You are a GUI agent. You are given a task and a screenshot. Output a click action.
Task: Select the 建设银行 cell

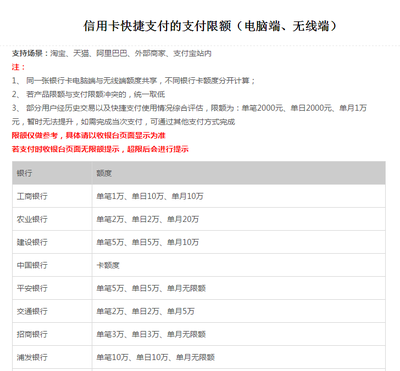(52, 242)
